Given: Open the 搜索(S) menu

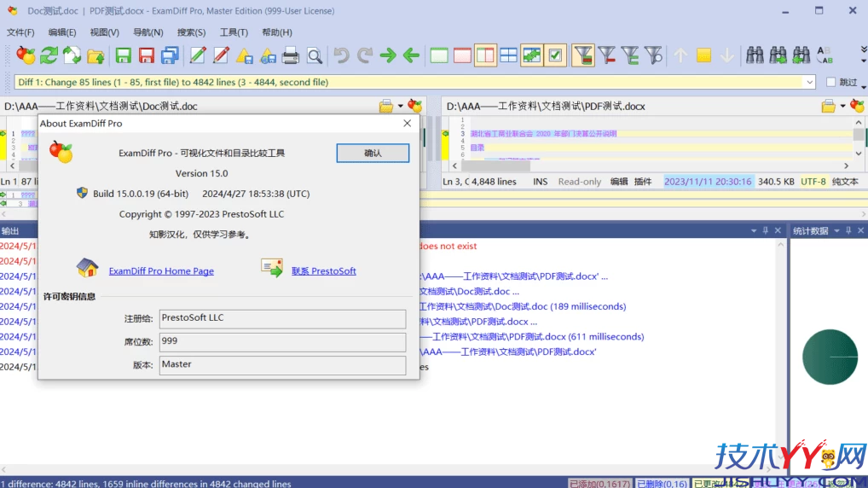Looking at the screenshot, I should pos(191,32).
